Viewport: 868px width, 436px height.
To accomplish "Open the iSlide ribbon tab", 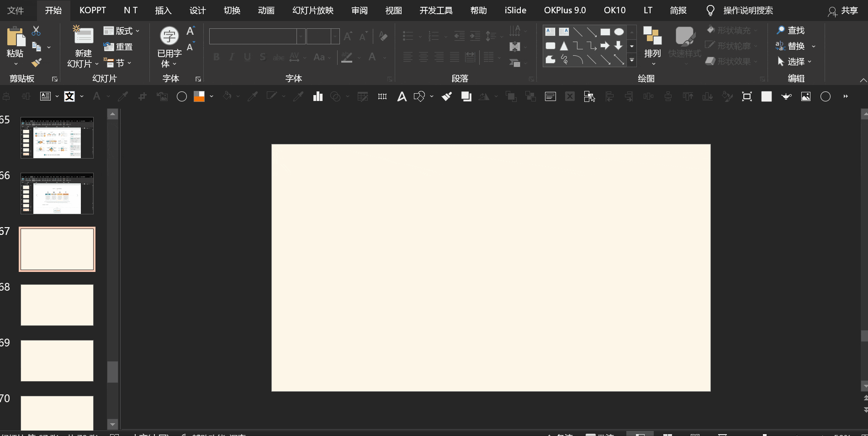I will click(515, 11).
